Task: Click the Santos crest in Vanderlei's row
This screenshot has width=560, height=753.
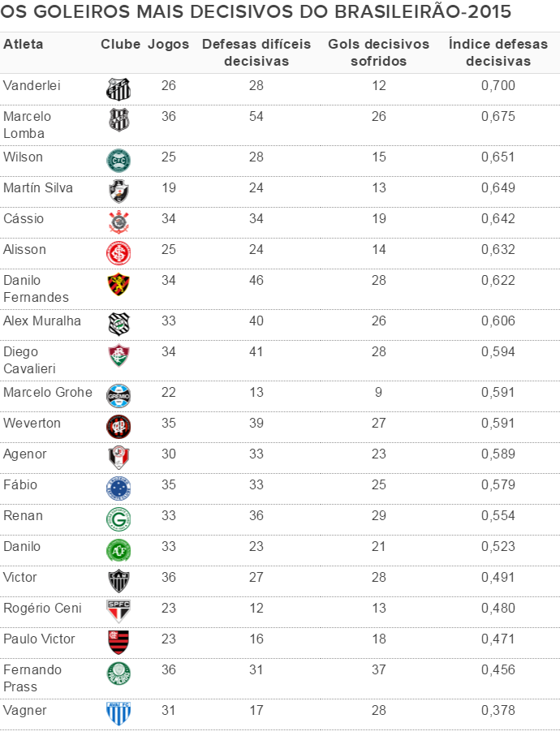Action: click(x=118, y=89)
